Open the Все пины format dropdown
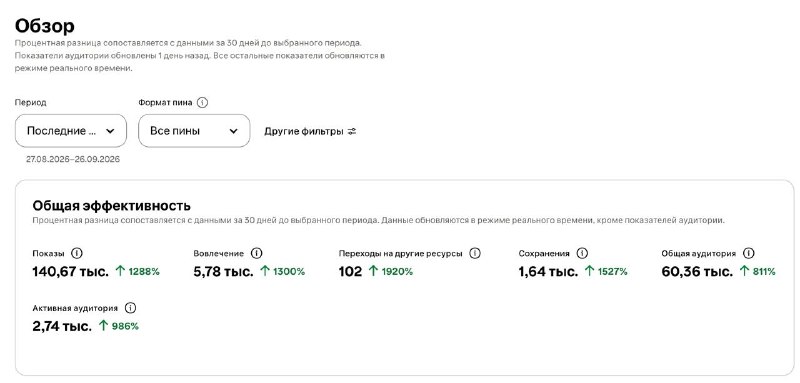 [194, 131]
